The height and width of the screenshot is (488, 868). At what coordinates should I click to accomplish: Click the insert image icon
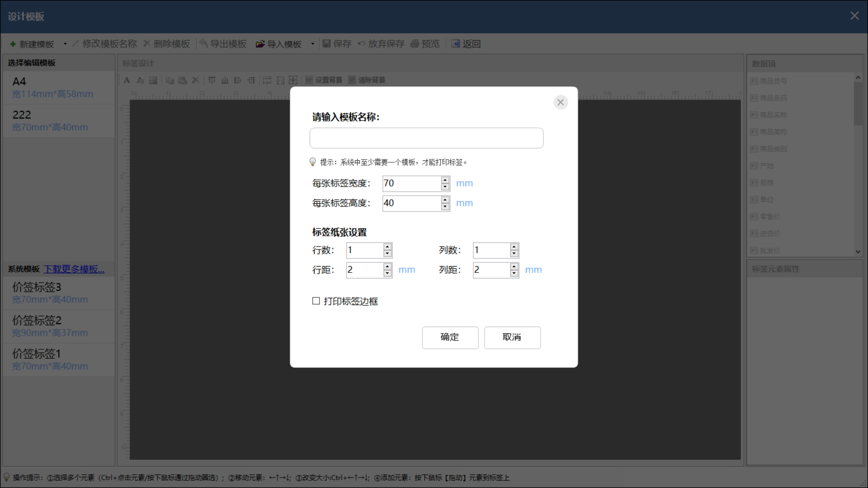pos(153,80)
